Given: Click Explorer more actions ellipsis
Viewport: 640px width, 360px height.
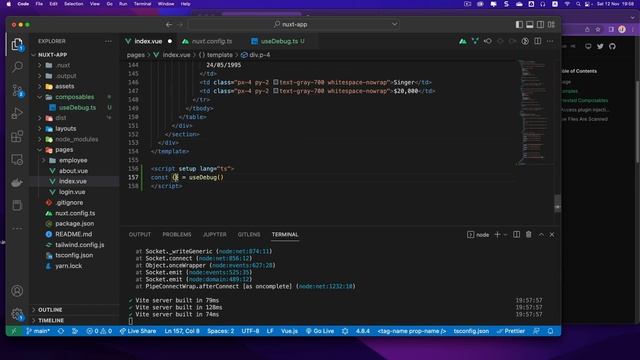Looking at the screenshot, I should tap(108, 41).
